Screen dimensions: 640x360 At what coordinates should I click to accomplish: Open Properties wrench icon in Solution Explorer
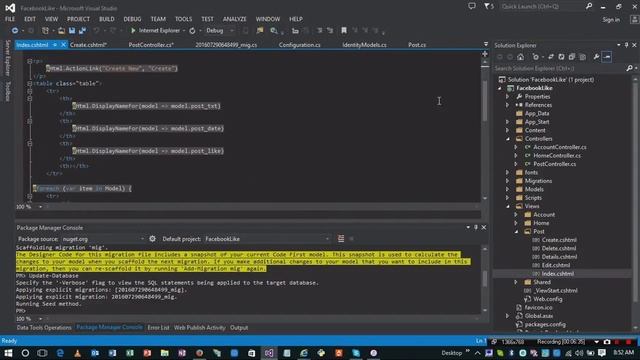(596, 57)
